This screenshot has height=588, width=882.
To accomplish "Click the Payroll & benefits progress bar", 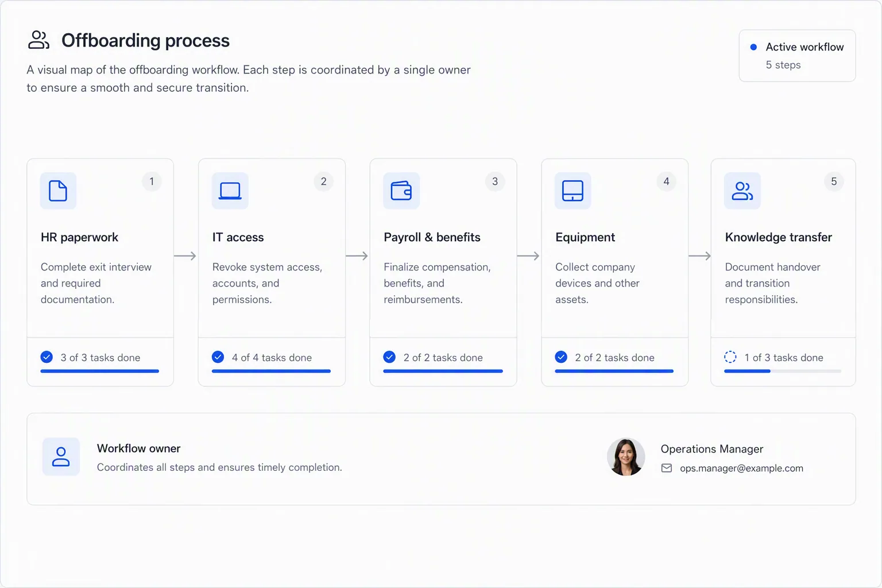I will pyautogui.click(x=443, y=372).
